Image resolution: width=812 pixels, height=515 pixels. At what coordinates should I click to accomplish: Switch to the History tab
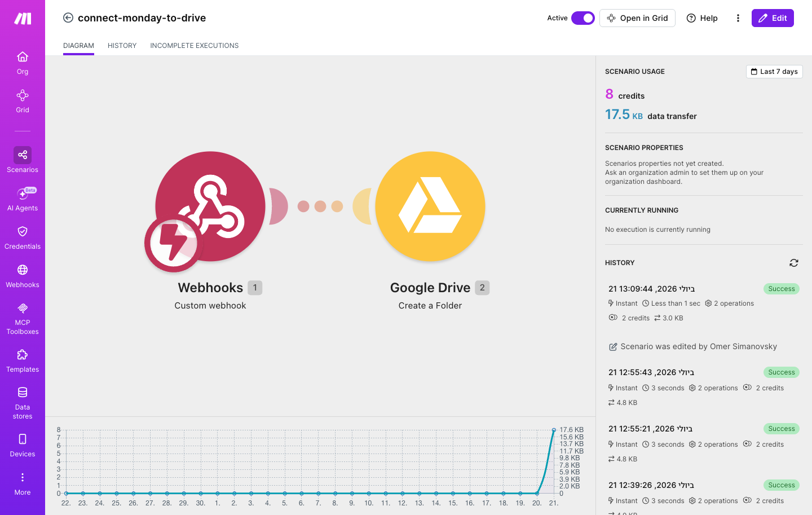tap(122, 46)
